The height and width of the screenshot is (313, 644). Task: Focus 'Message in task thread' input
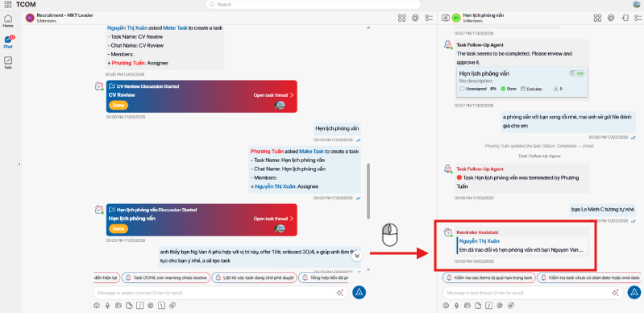point(533,293)
